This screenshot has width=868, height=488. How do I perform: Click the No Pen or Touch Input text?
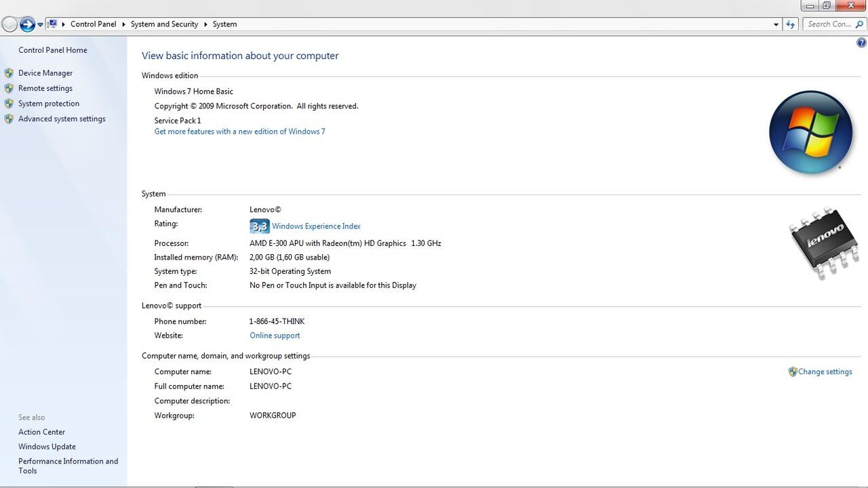click(x=333, y=285)
